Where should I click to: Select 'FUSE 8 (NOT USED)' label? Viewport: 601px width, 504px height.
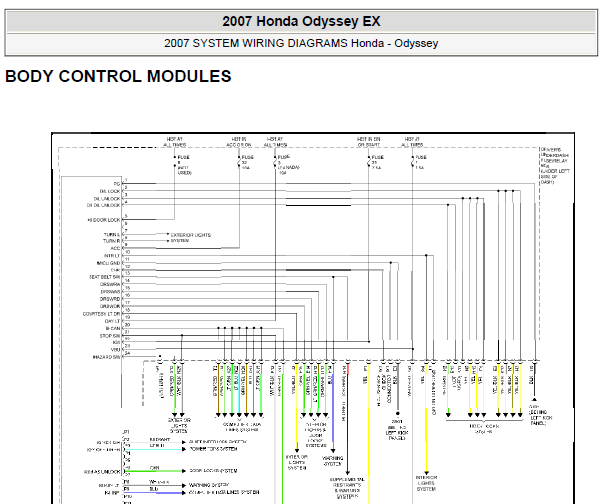pyautogui.click(x=184, y=165)
